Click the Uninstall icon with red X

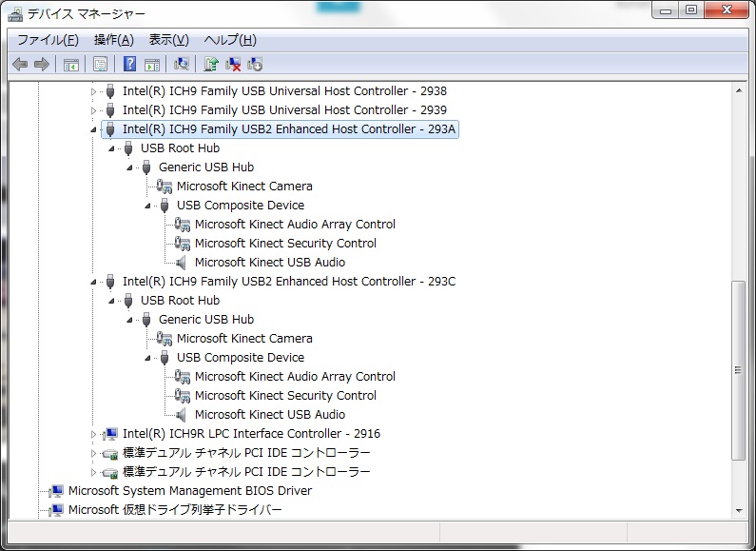point(233,64)
